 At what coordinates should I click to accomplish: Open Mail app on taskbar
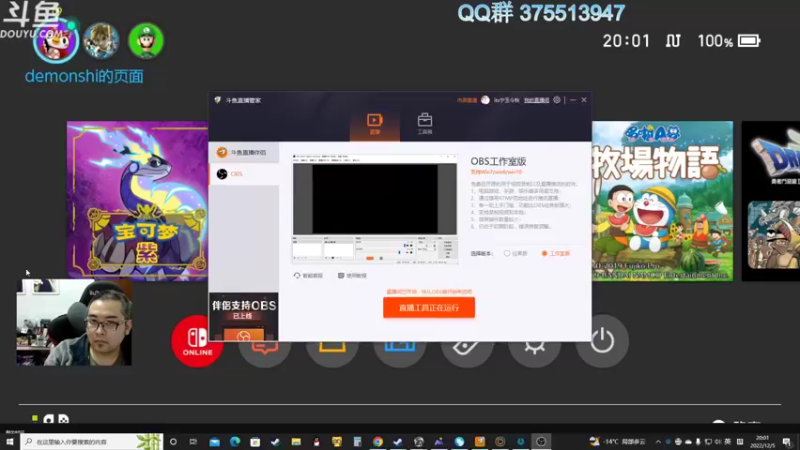(x=215, y=442)
